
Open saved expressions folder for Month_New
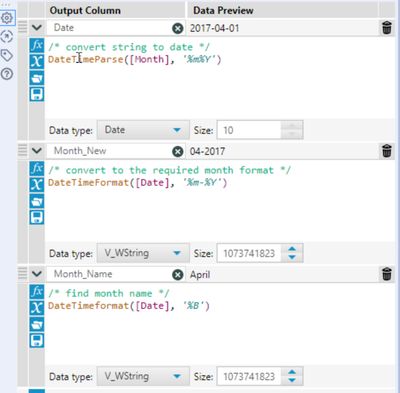(37, 201)
